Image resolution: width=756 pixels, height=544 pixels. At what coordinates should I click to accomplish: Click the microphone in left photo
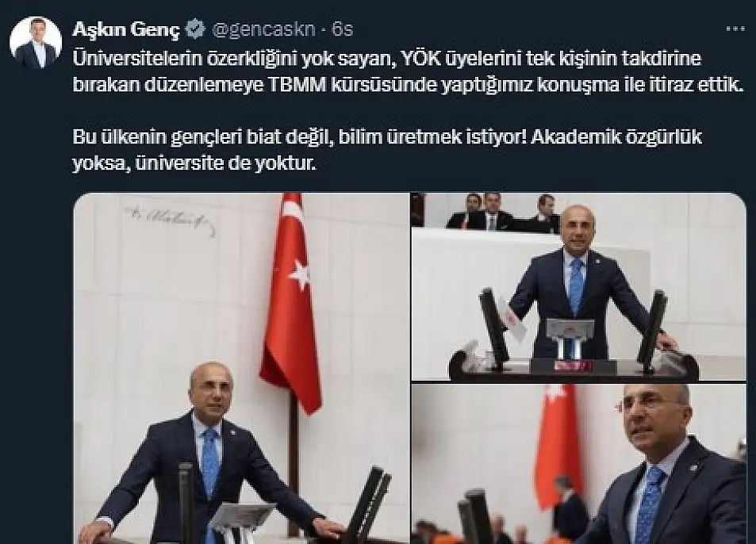pos(186,501)
